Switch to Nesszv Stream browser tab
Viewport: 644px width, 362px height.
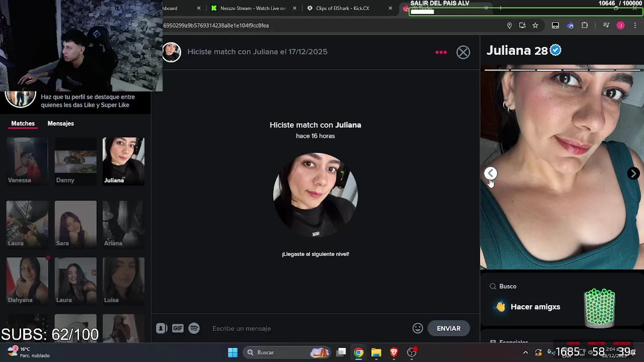click(253, 8)
